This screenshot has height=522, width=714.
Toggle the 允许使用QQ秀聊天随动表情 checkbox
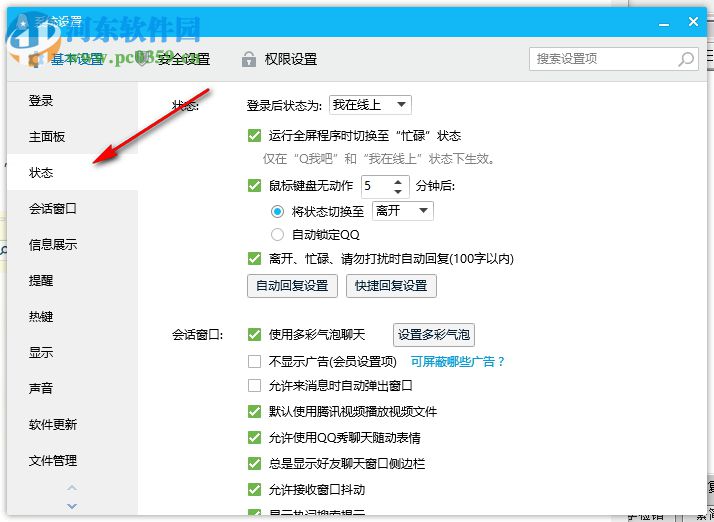pos(254,438)
